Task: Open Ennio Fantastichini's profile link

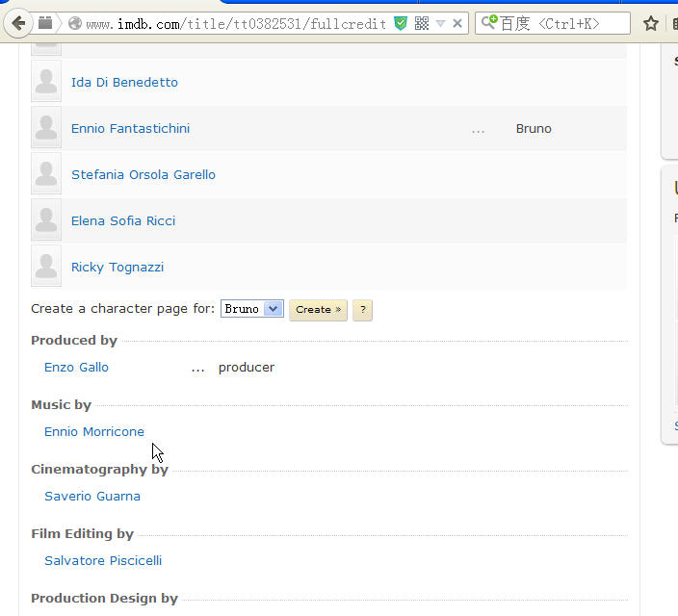Action: (x=130, y=128)
